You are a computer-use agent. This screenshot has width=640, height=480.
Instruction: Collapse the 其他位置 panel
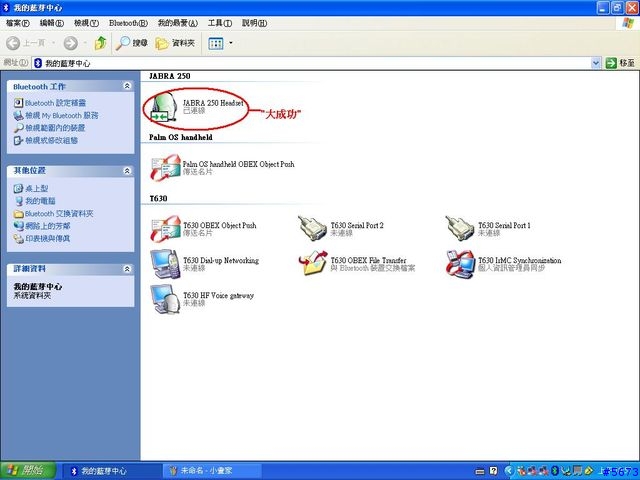coord(127,171)
